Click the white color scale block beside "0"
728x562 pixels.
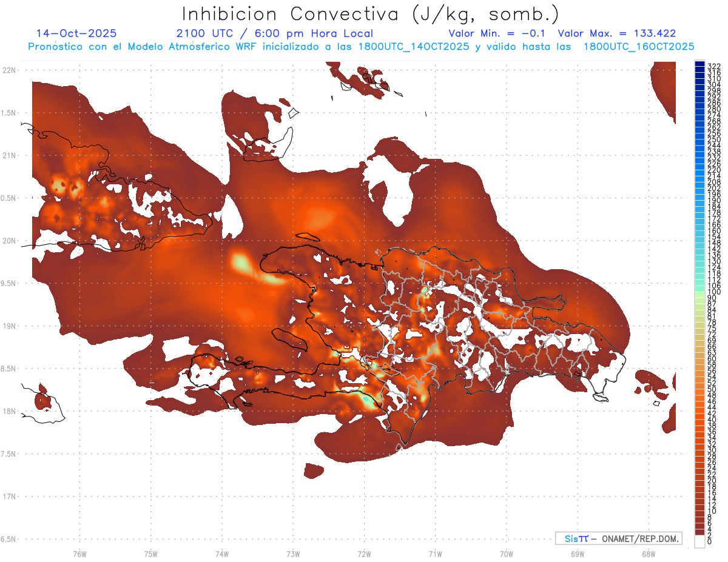(700, 542)
